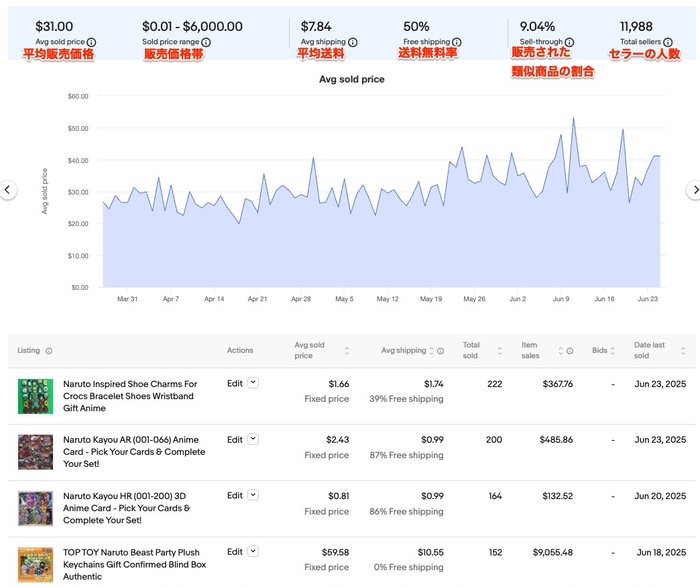Click info icon beside Free shipping stat

point(454,43)
